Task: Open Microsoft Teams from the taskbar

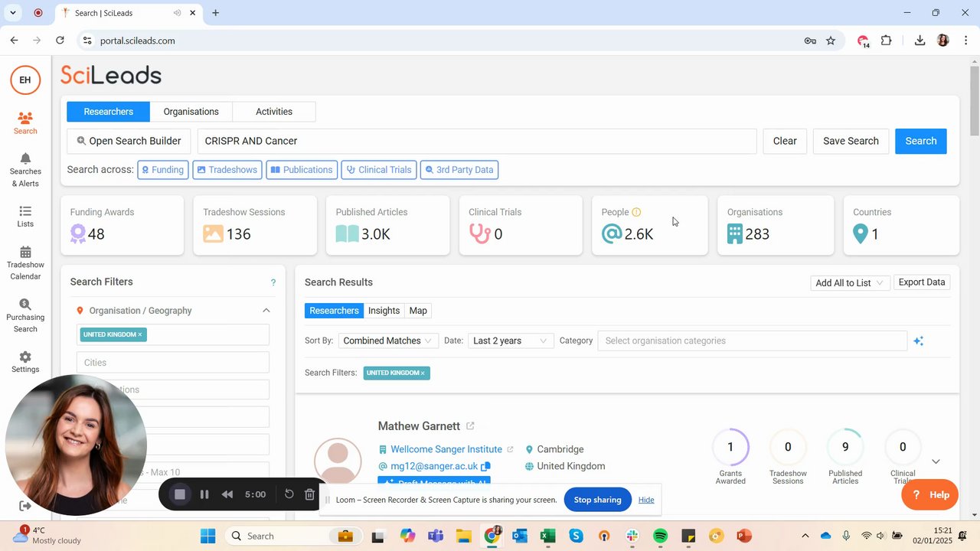Action: 435,536
